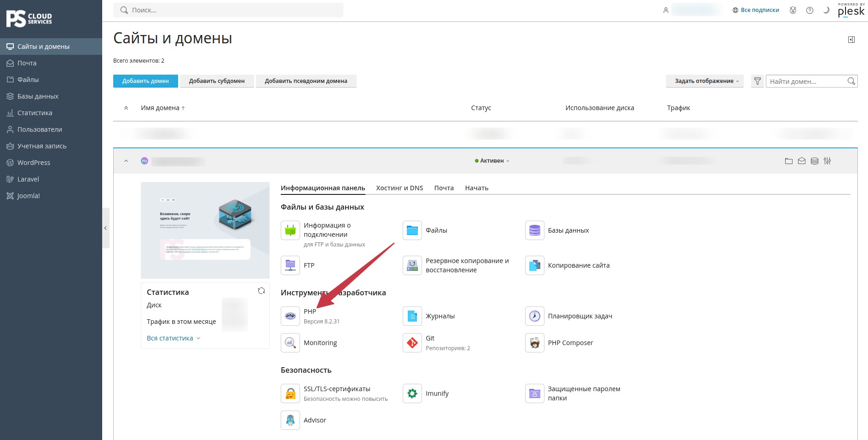868x440 pixels.
Task: Toggle dark mode with the moon icon
Action: (x=826, y=10)
